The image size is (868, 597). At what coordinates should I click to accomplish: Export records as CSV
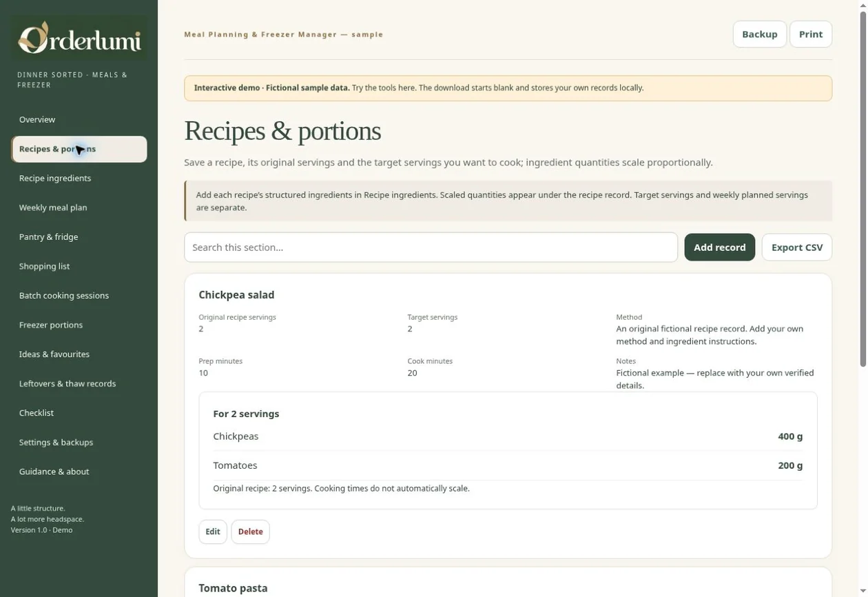tap(797, 247)
